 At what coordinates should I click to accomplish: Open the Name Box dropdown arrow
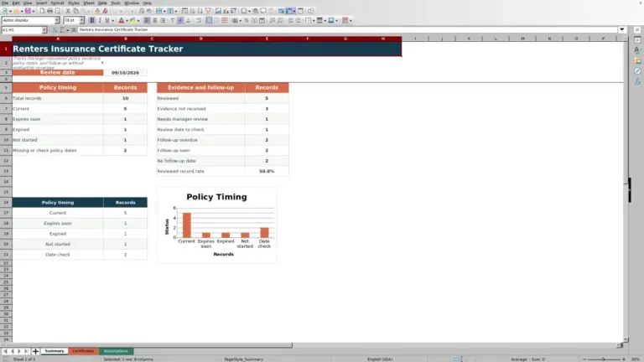coord(44,29)
